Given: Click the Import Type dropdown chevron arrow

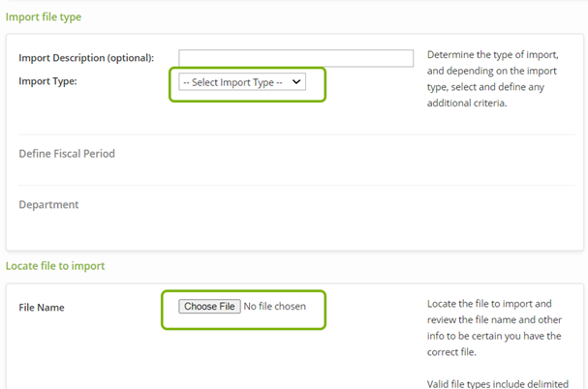Looking at the screenshot, I should (296, 82).
